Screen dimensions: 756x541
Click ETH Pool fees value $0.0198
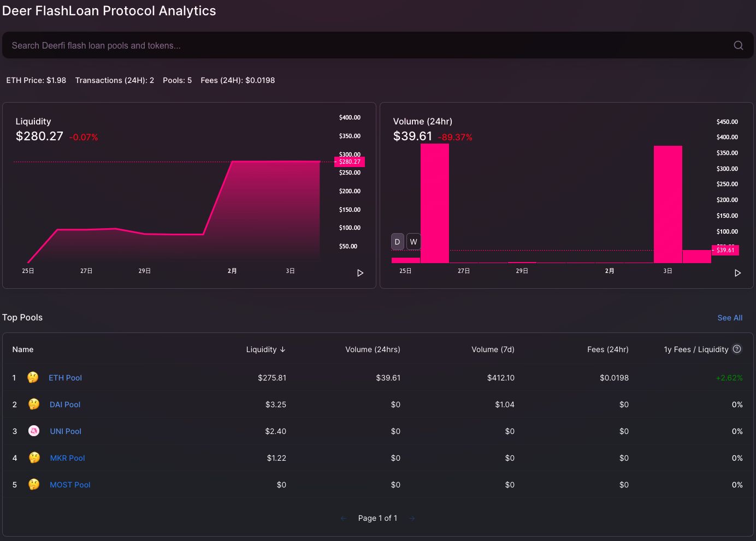[x=614, y=378]
